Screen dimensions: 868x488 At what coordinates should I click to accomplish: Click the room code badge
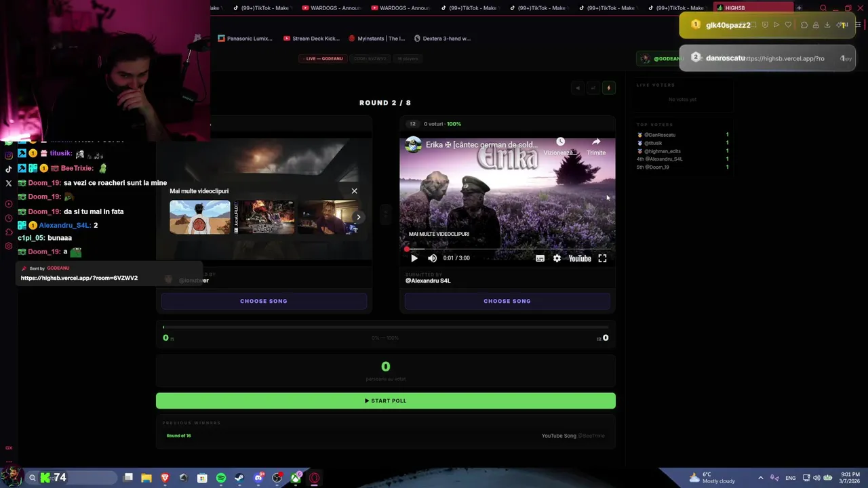(x=370, y=59)
